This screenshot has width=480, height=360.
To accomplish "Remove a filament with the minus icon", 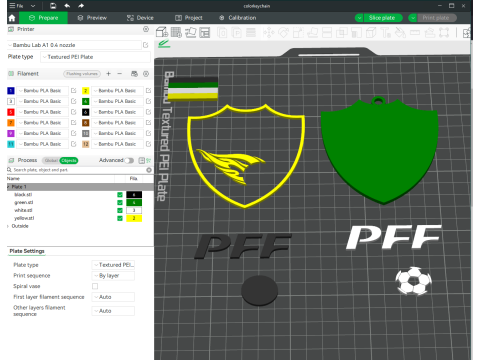I will pyautogui.click(x=120, y=74).
